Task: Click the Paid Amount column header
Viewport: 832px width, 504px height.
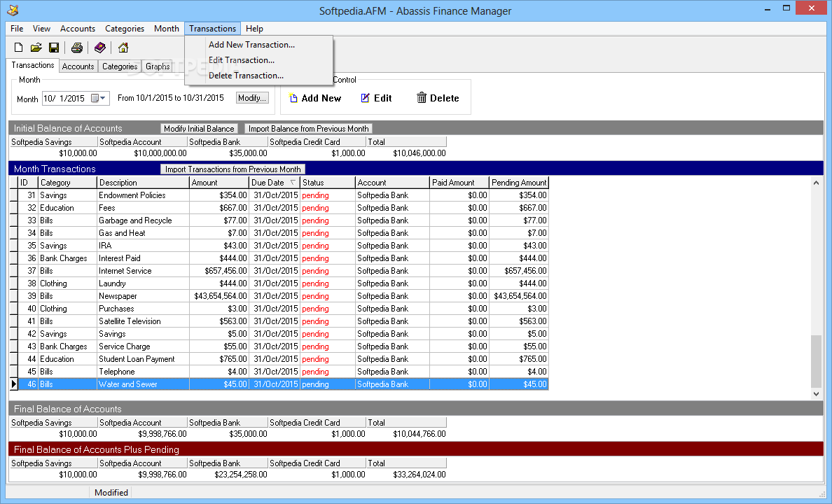Action: pyautogui.click(x=459, y=183)
